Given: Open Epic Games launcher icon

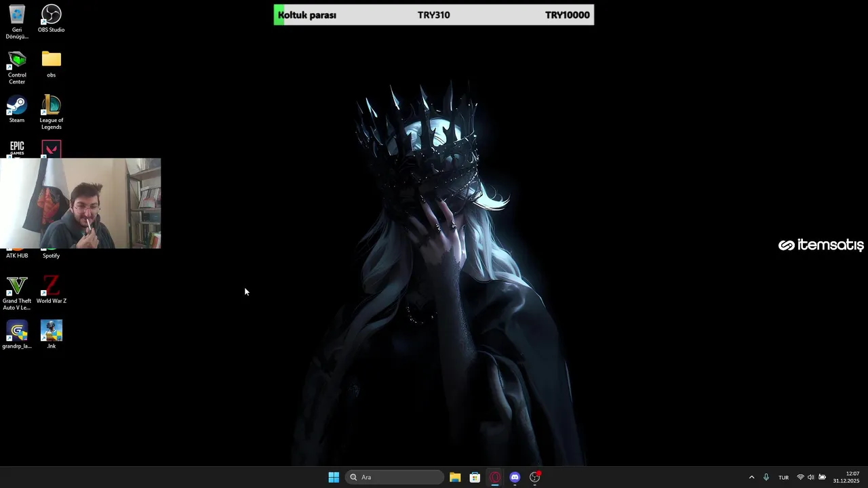Looking at the screenshot, I should click(17, 149).
